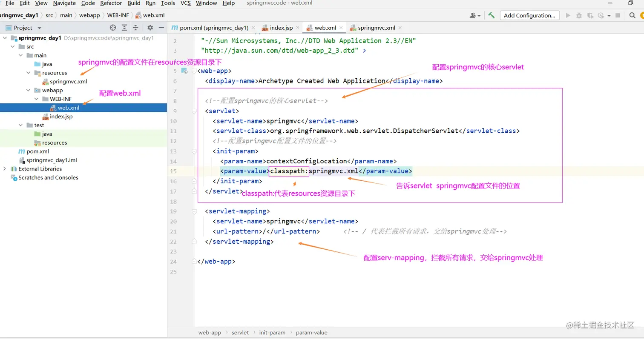Click servlet in bottom breadcrumb
644x339 pixels.
pos(240,333)
